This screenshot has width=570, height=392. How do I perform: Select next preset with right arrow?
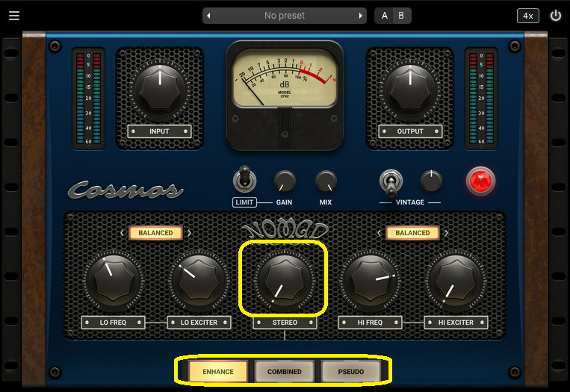click(x=360, y=16)
